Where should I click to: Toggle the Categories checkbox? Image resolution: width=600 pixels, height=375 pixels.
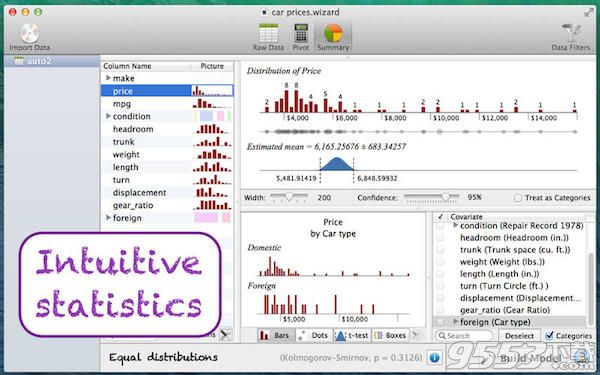[x=549, y=336]
